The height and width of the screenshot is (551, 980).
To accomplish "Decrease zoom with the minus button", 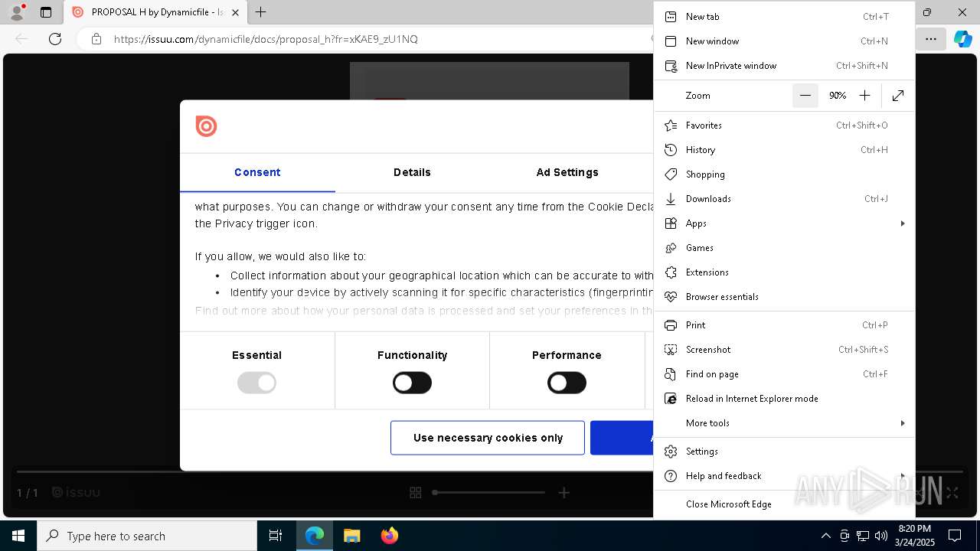I will (x=805, y=96).
